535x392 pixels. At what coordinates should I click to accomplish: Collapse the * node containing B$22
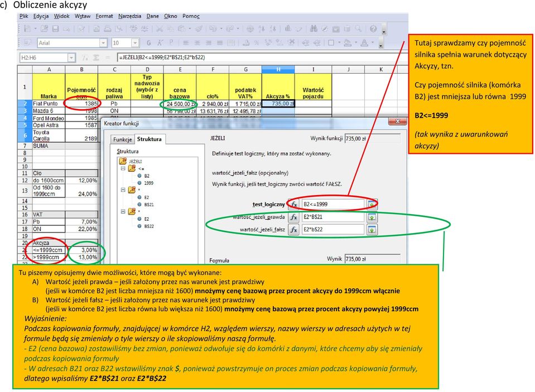(123, 211)
